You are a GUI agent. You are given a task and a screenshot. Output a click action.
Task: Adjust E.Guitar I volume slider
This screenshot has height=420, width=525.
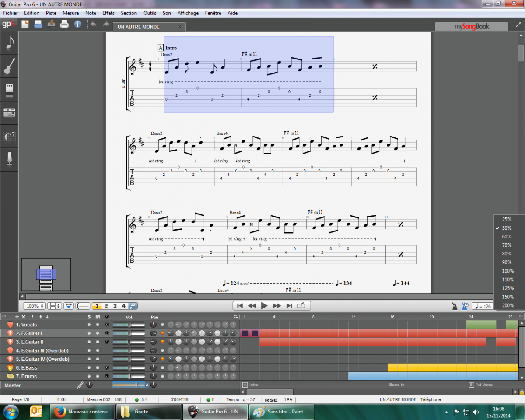(x=129, y=333)
